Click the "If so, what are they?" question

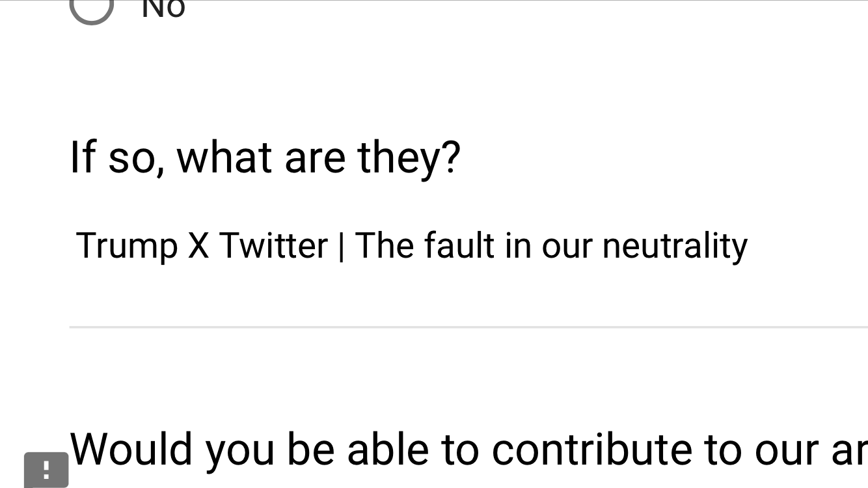[265, 157]
